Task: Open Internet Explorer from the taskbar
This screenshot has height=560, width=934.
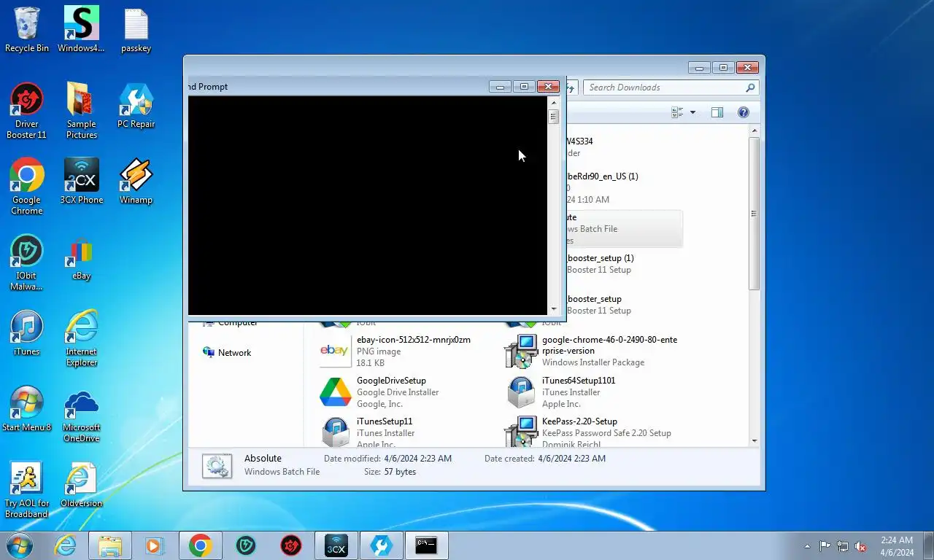Action: coord(66,545)
